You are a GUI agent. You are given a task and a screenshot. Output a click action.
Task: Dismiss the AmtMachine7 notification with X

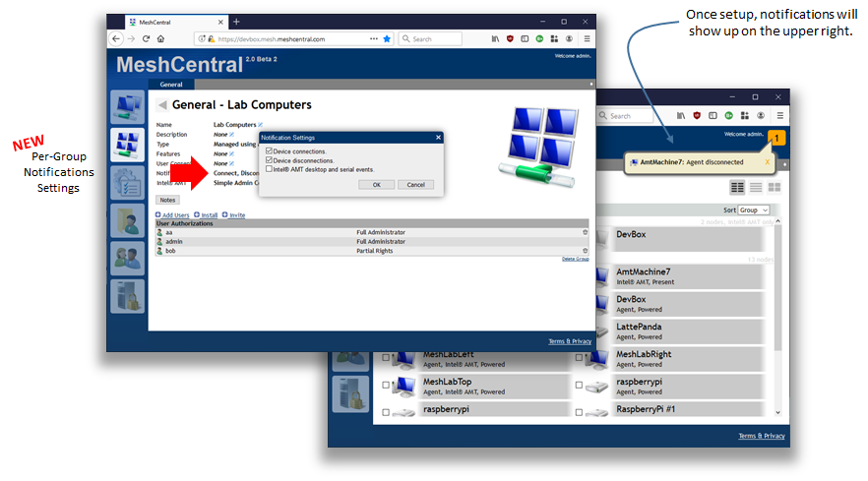tap(768, 162)
